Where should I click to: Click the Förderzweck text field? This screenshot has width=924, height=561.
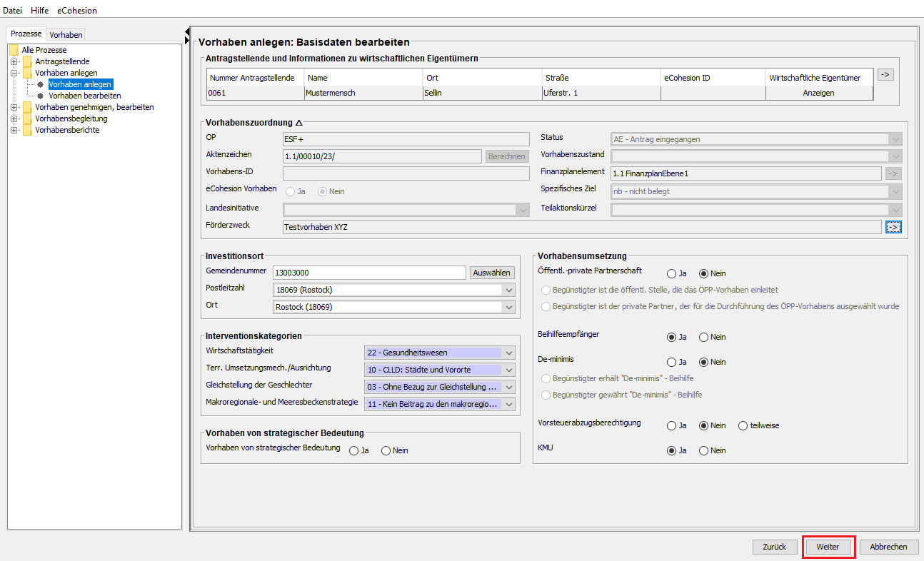point(582,227)
